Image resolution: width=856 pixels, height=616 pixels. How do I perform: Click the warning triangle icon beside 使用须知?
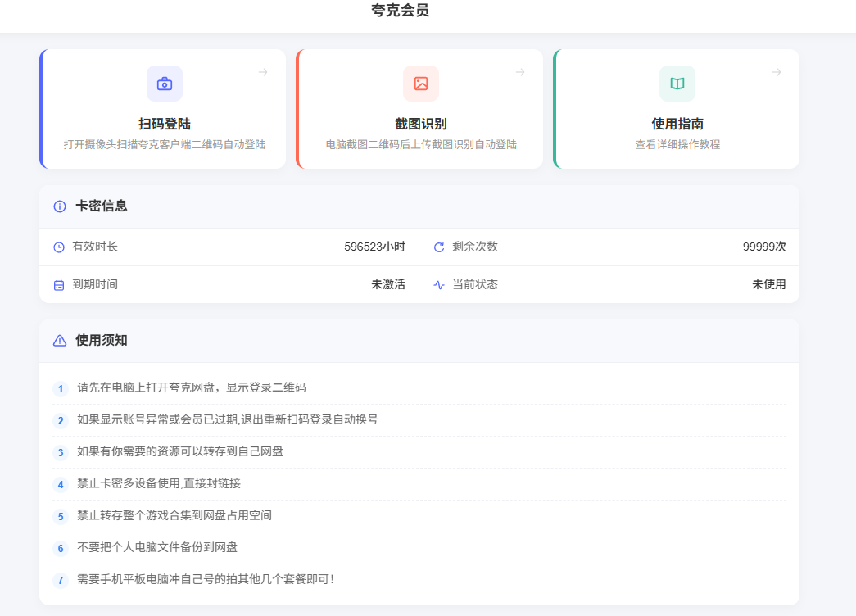[60, 341]
